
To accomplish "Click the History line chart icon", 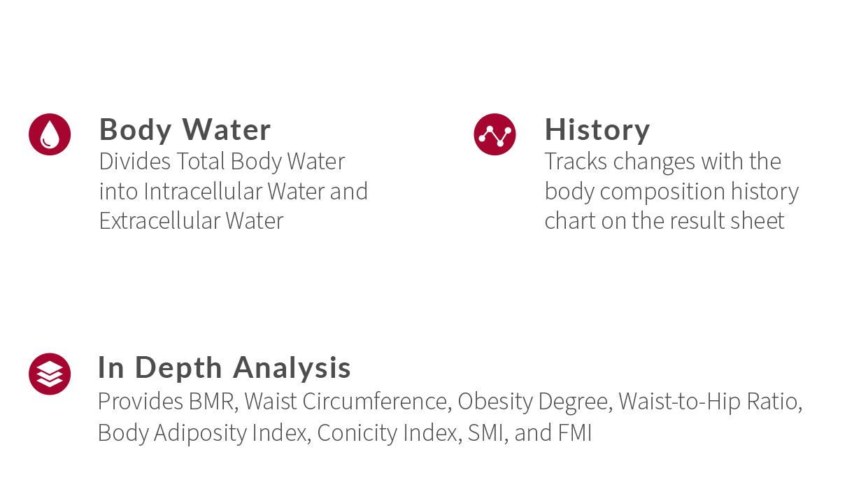I will pyautogui.click(x=495, y=134).
